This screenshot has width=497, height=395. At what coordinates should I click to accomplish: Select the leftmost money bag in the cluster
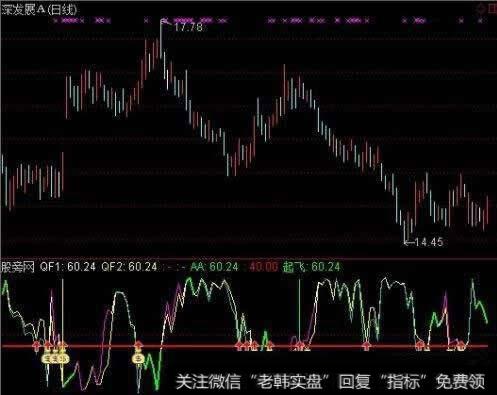[x=46, y=359]
